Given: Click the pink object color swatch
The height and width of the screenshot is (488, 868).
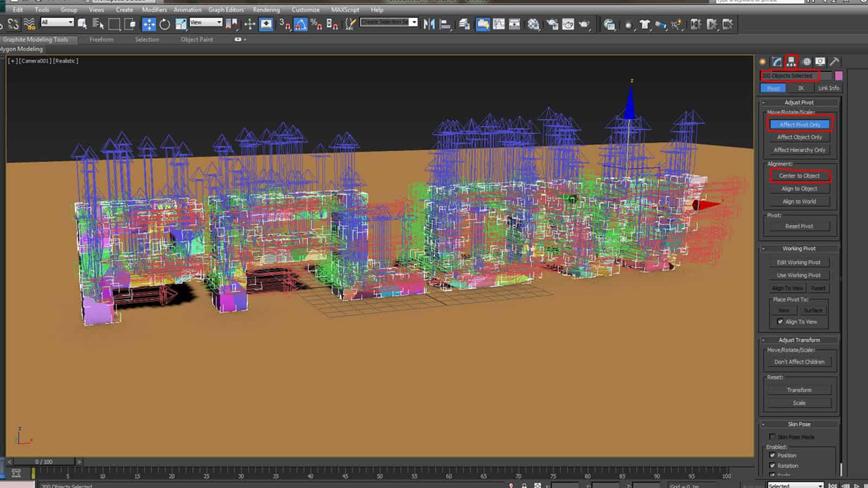Looking at the screenshot, I should tap(839, 76).
